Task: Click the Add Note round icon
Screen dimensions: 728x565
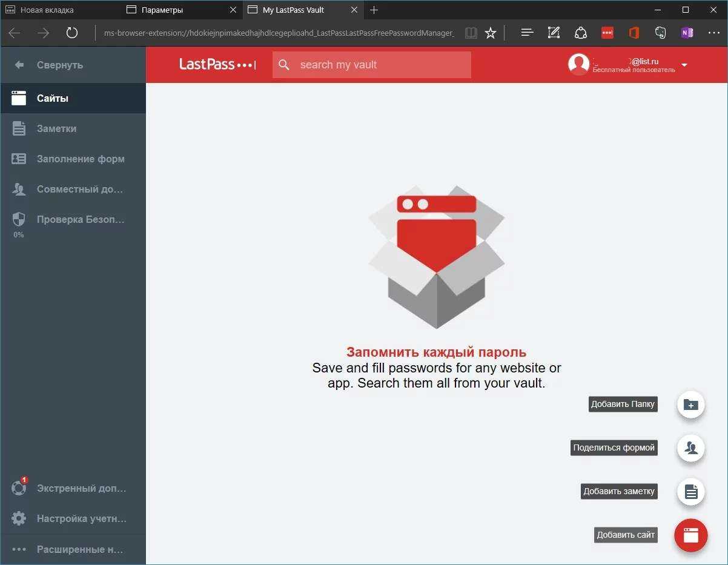Action: pos(690,492)
